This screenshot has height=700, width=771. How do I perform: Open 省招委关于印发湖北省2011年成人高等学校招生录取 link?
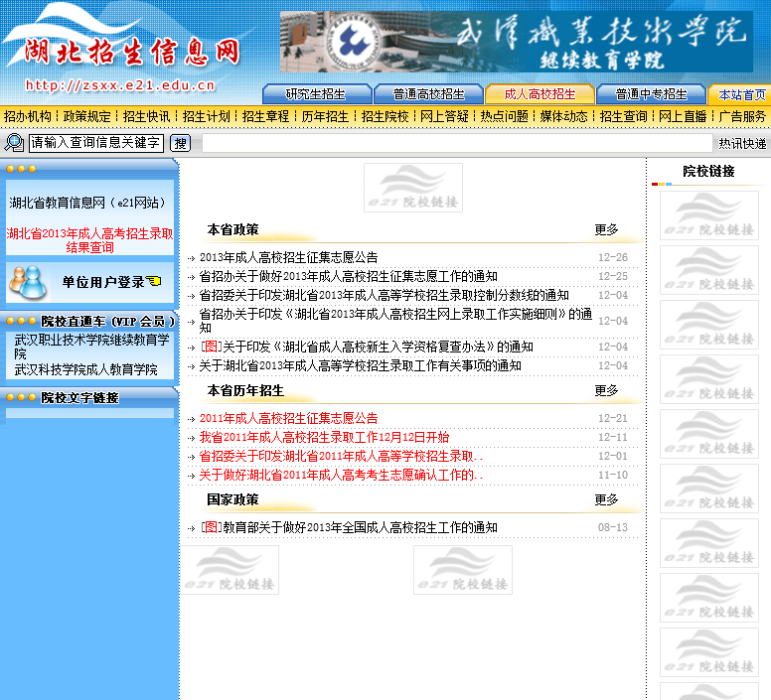tap(341, 457)
